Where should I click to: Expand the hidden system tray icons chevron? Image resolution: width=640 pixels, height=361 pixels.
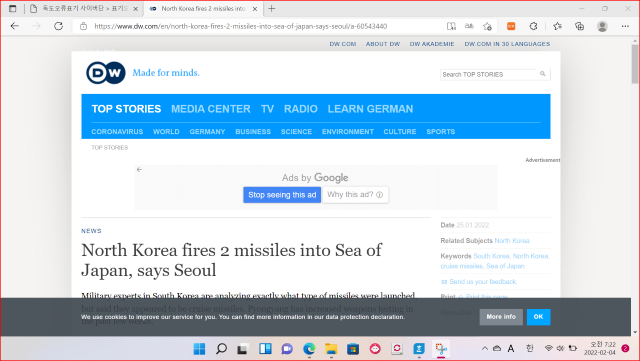pyautogui.click(x=484, y=348)
